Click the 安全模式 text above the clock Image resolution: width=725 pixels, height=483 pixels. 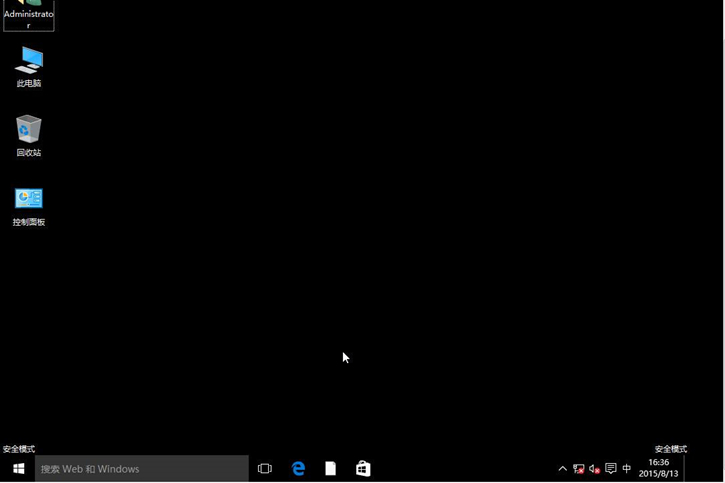(670, 449)
